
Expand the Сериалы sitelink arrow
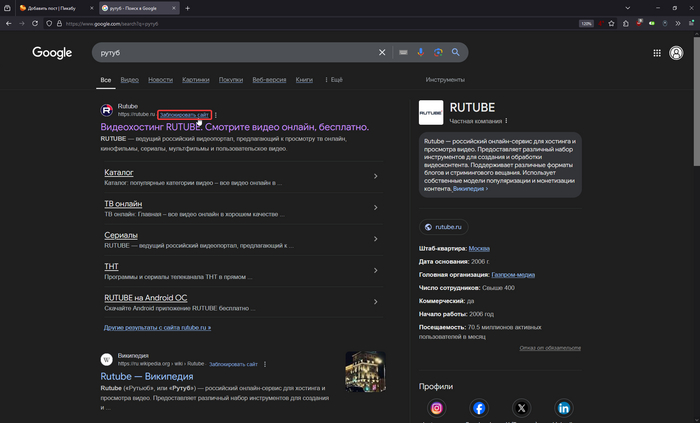coord(375,239)
